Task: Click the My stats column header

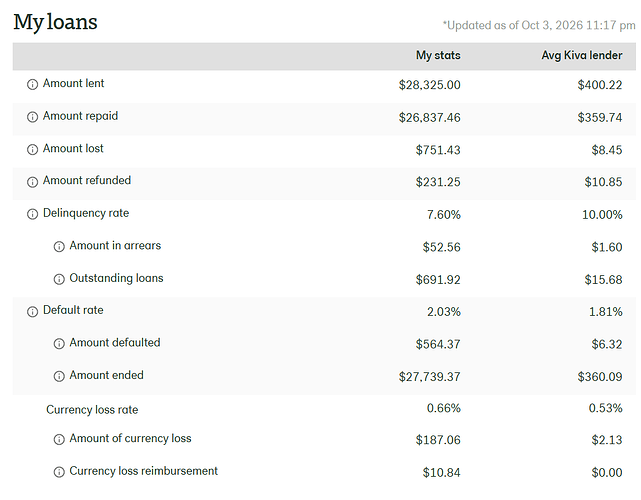Action: 438,56
